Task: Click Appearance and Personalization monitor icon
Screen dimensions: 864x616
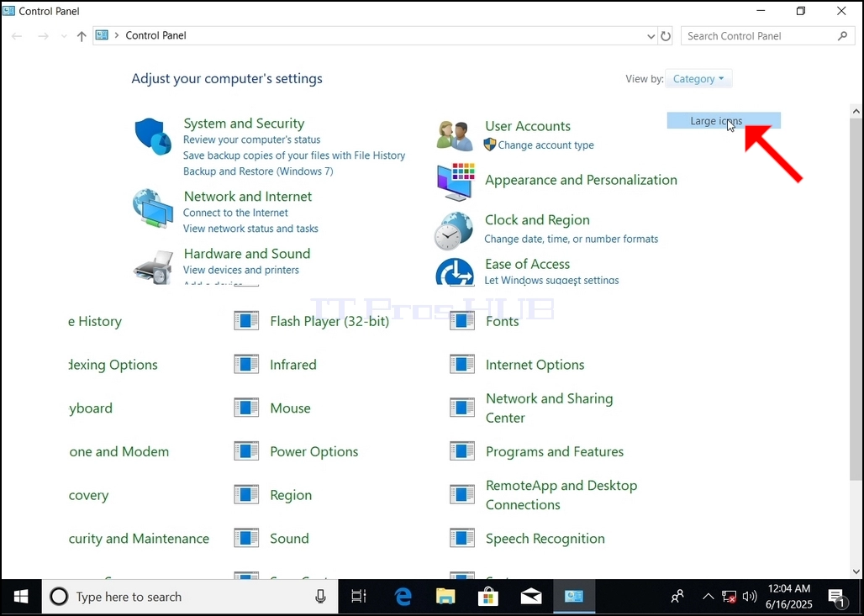Action: pyautogui.click(x=456, y=182)
